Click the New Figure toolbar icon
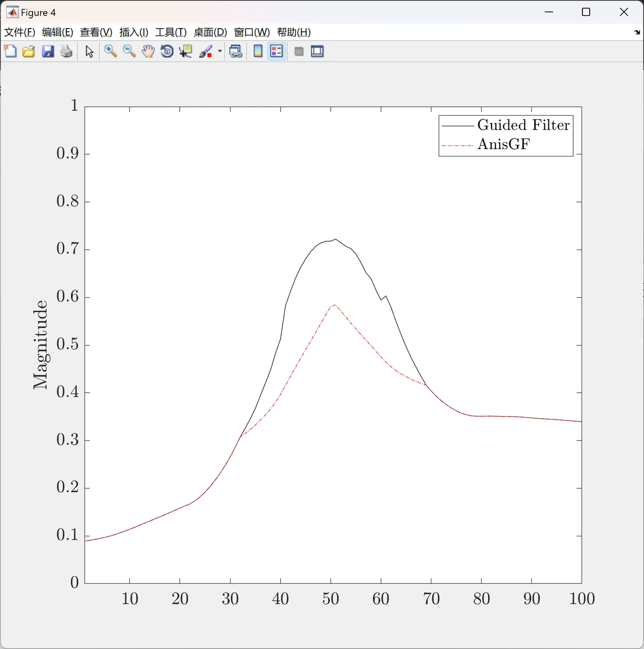The height and width of the screenshot is (649, 644). (x=10, y=52)
